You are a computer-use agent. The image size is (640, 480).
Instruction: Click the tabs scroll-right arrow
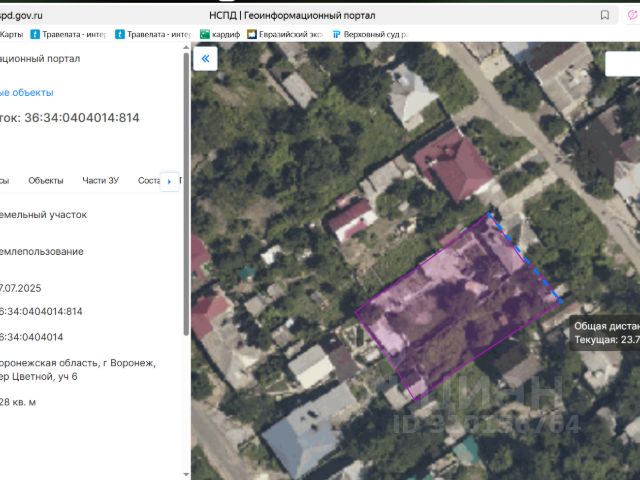[169, 181]
